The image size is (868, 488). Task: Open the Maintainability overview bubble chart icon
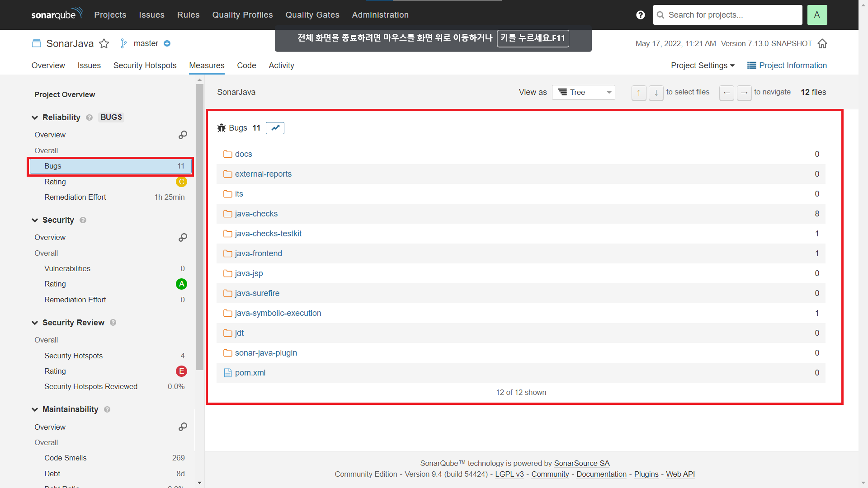click(183, 427)
